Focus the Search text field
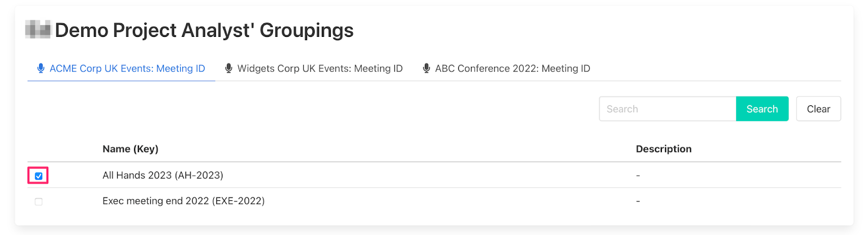This screenshot has width=868, height=235. (x=667, y=109)
